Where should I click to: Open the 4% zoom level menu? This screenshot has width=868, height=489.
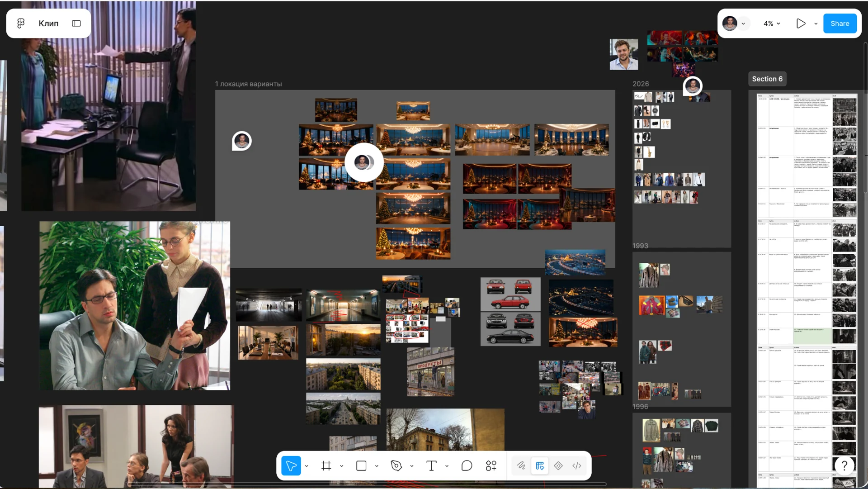[772, 24]
